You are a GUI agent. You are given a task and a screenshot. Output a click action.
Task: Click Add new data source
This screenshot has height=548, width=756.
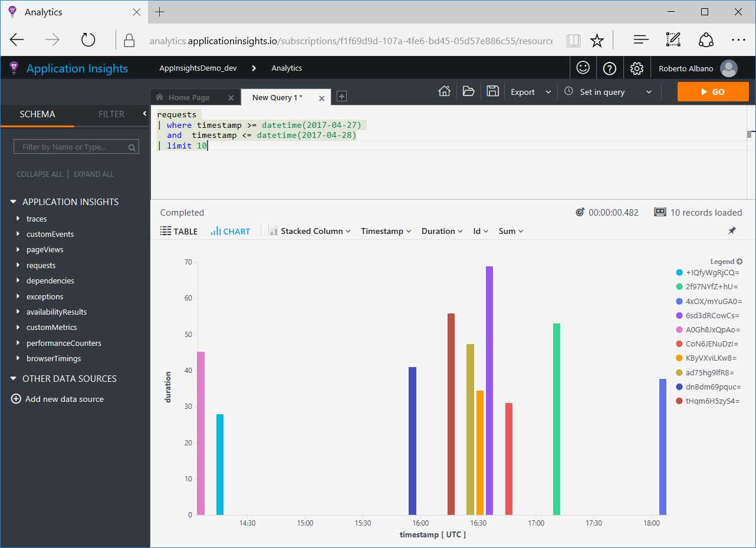[58, 399]
